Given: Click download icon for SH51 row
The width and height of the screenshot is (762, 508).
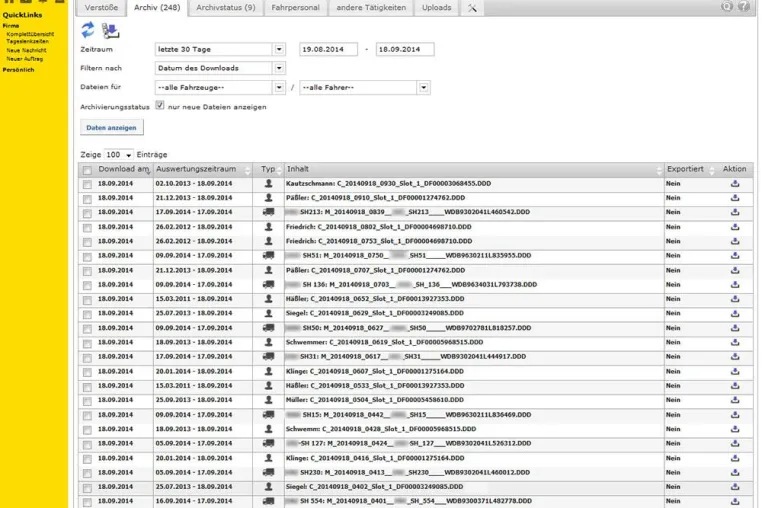Looking at the screenshot, I should coord(735,256).
